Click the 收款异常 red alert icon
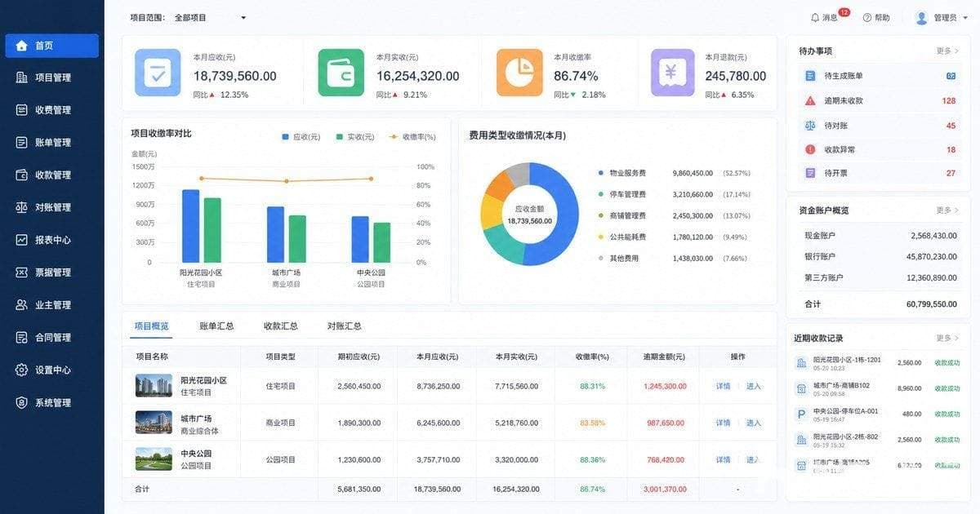Viewport: 980px width, 514px height. [x=810, y=149]
